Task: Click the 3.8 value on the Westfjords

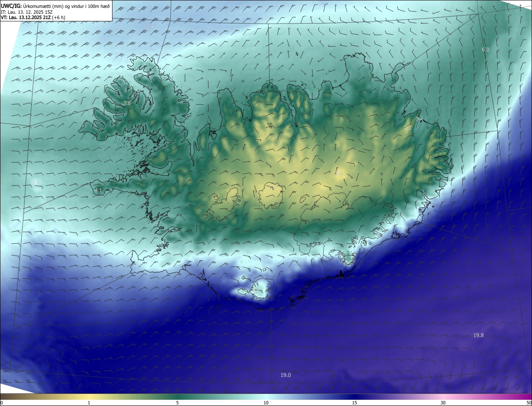Action: [x=127, y=103]
